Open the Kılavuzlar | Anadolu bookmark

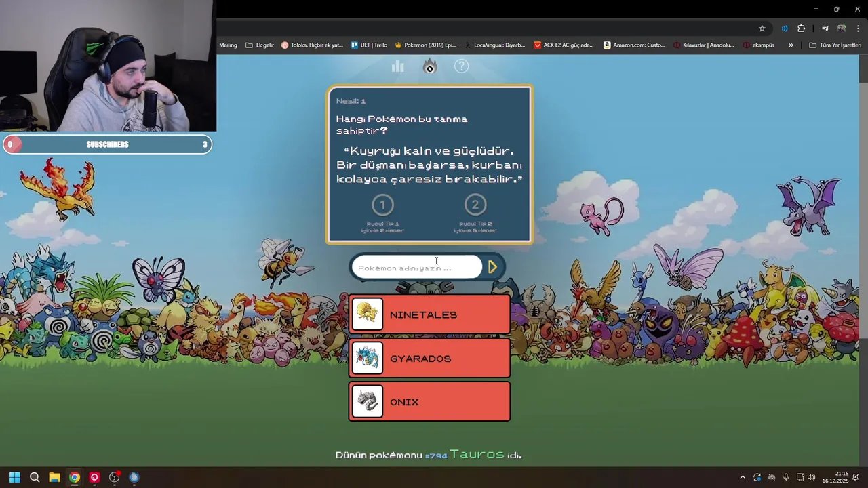pos(704,45)
